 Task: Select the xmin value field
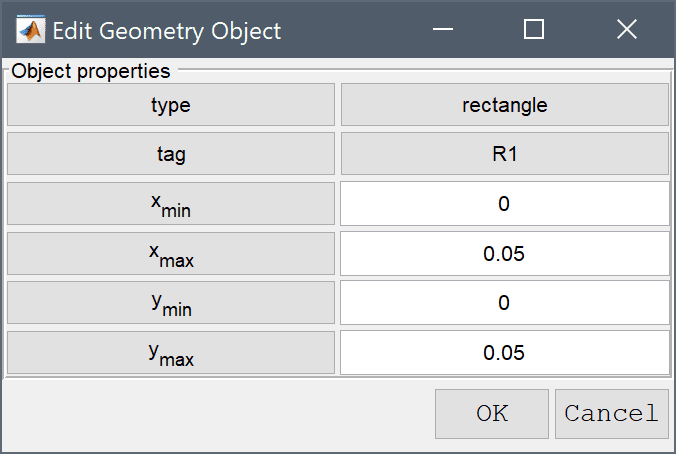pyautogui.click(x=504, y=204)
